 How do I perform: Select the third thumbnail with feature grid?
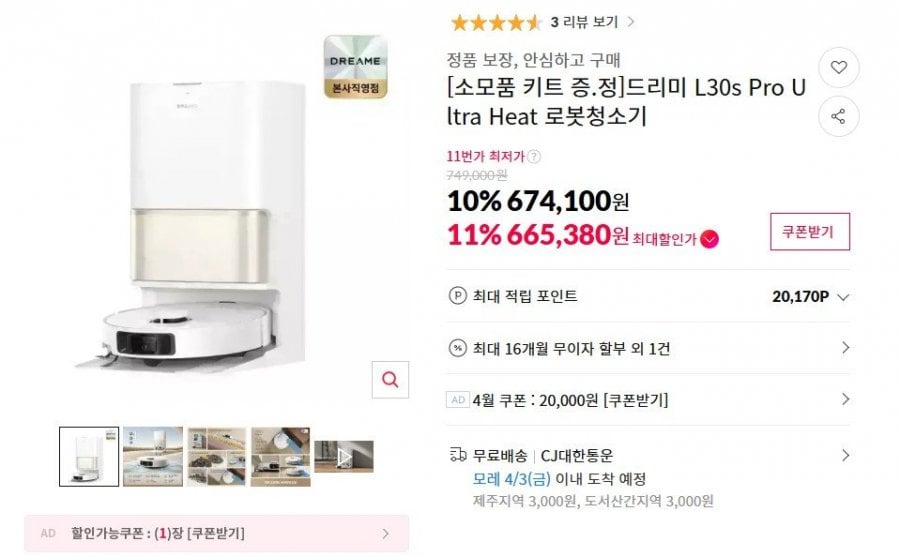coord(216,457)
